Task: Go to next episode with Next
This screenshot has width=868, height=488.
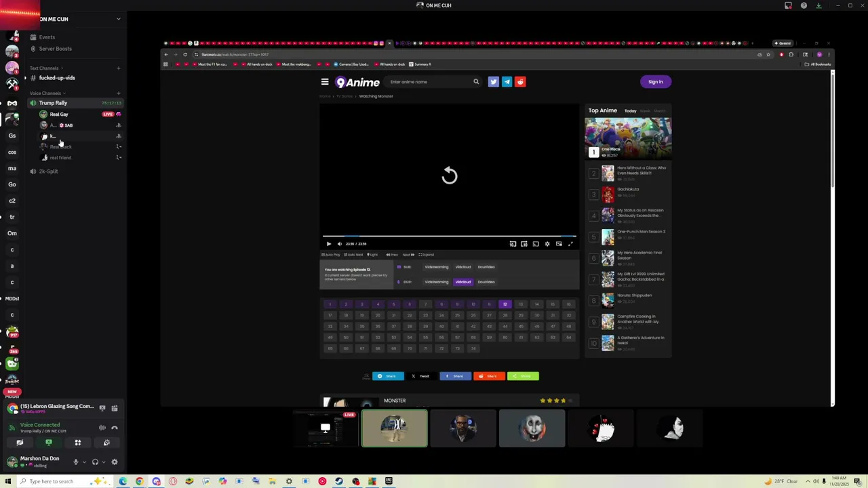Action: 408,255
